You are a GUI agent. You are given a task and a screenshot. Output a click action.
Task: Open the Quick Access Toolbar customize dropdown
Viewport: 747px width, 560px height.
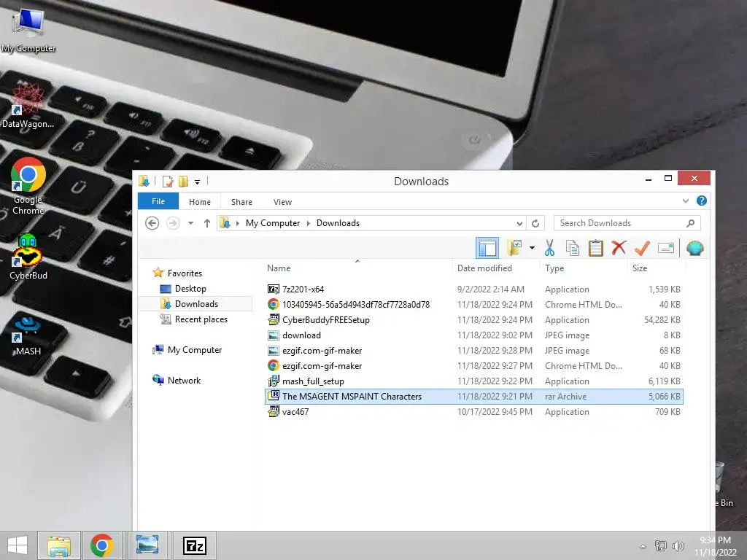pos(197,182)
